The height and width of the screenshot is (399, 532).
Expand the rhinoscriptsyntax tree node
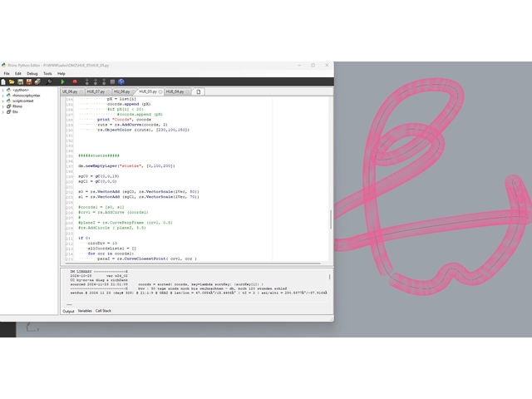3,96
